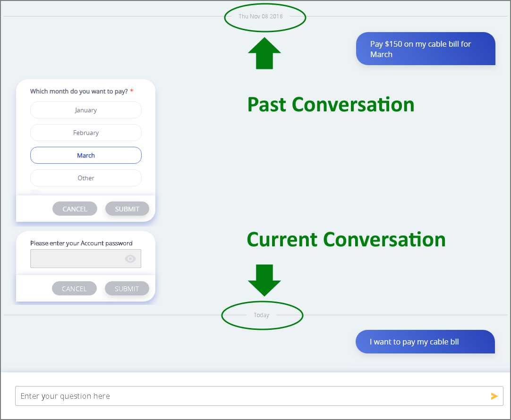This screenshot has height=420, width=511.
Task: Focus the Account password input field
Action: 85,259
